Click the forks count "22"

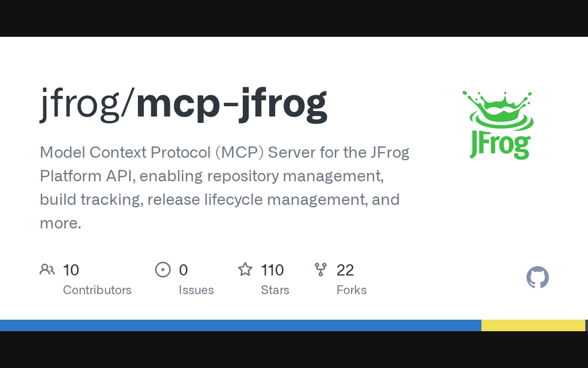[345, 270]
